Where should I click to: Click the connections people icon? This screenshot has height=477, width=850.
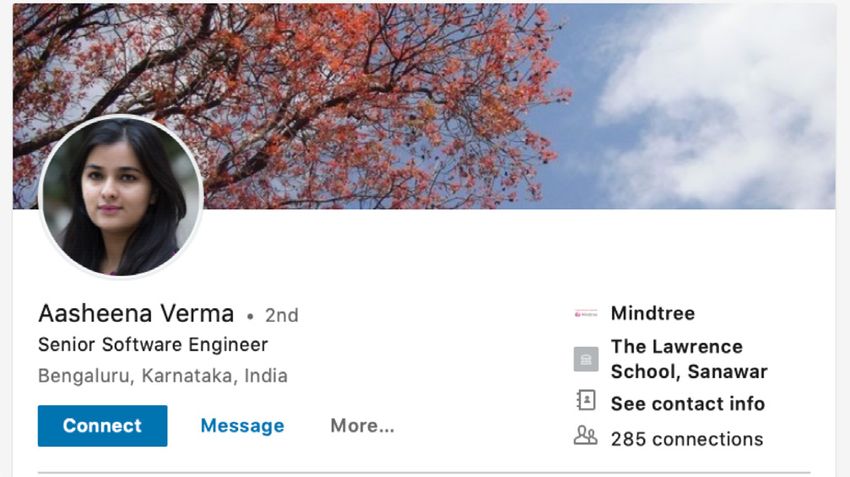click(585, 436)
